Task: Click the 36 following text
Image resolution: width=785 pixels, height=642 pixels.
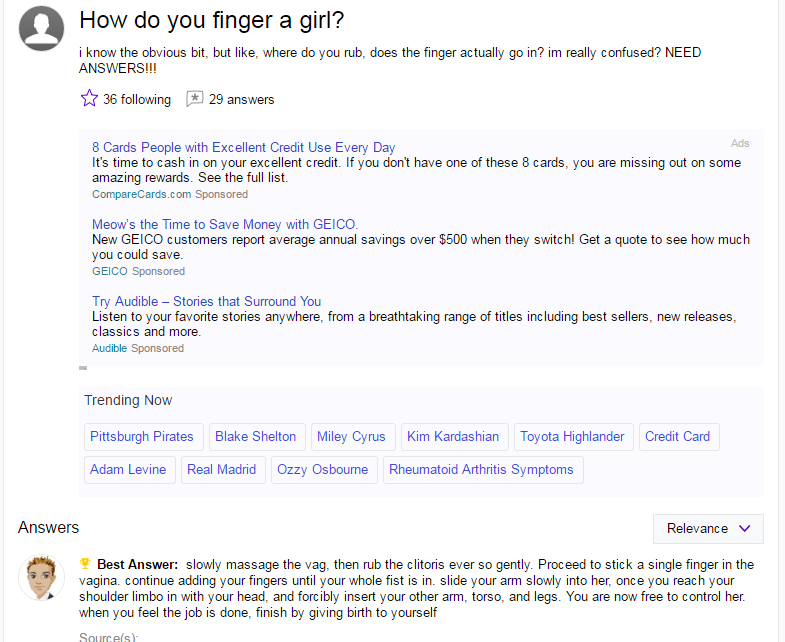Action: pos(137,99)
